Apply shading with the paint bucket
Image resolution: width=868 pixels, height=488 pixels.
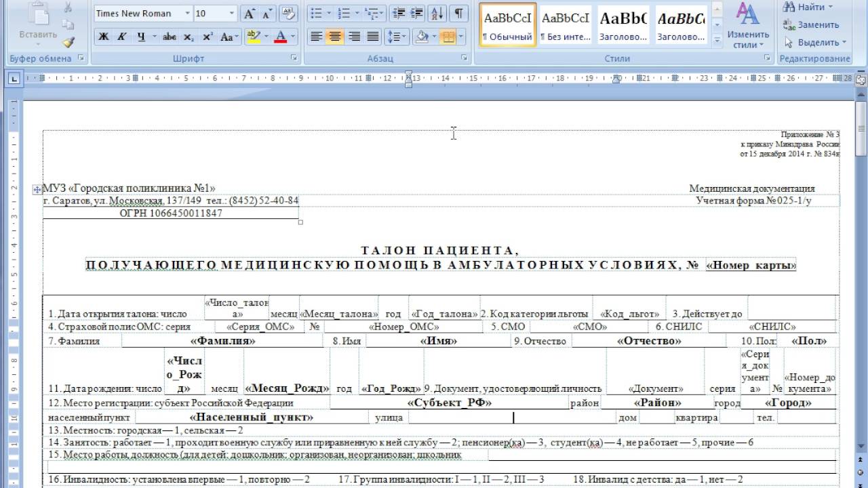[421, 37]
